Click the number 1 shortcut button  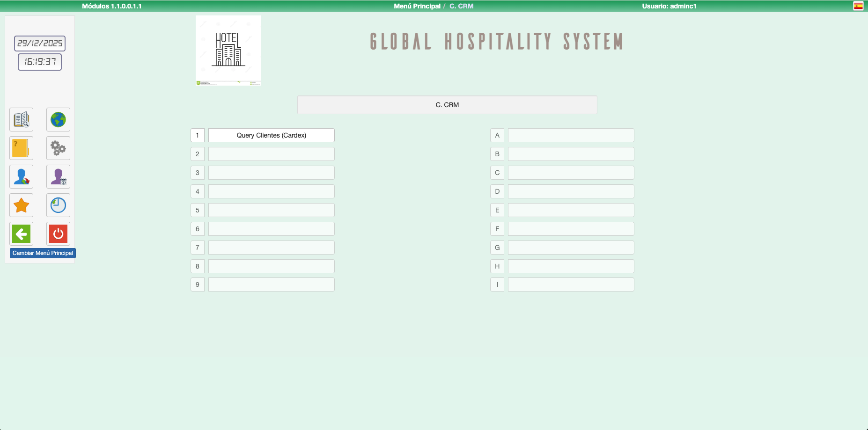point(197,135)
